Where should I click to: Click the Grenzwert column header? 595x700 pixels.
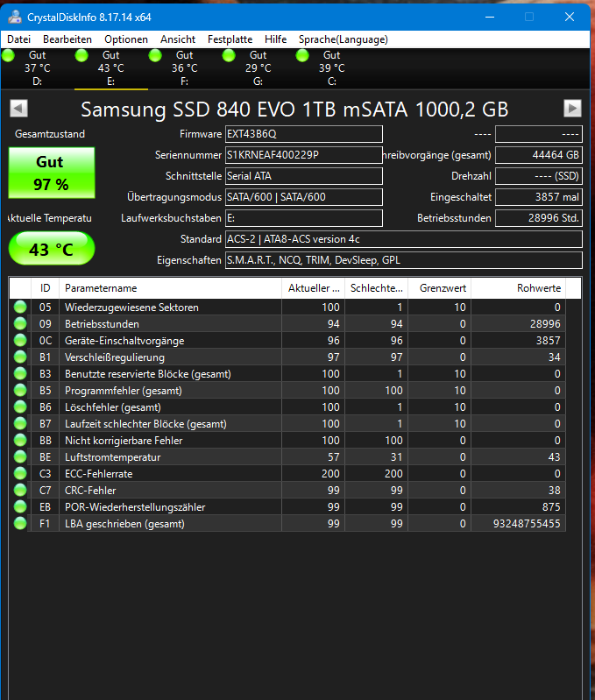[440, 288]
